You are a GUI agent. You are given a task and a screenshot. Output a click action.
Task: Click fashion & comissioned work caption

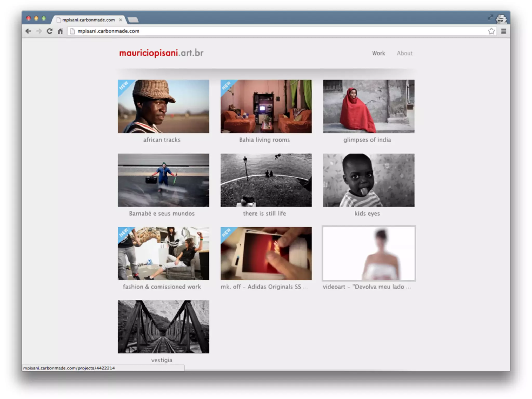(x=162, y=287)
